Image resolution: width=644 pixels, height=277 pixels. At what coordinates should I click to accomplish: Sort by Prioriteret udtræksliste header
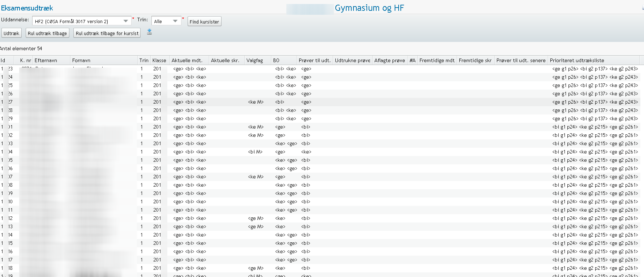click(x=594, y=60)
